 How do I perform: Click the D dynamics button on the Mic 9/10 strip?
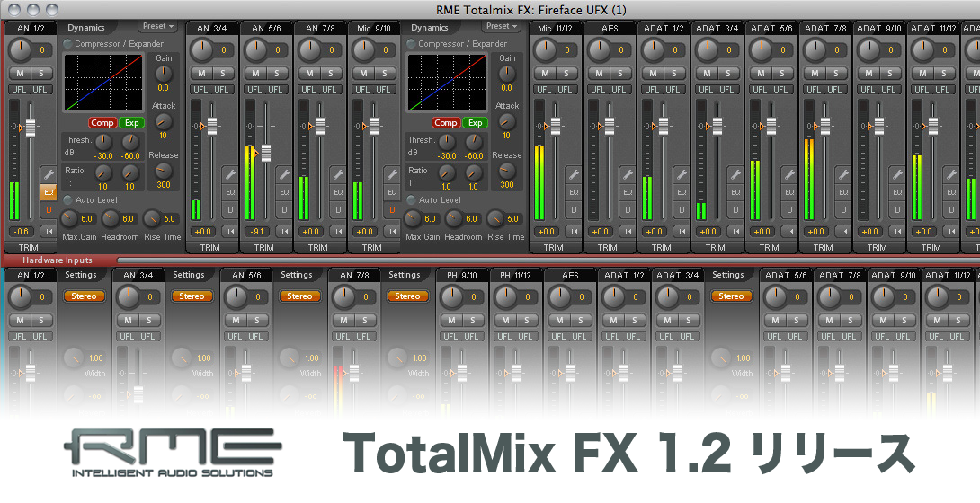coord(392,210)
